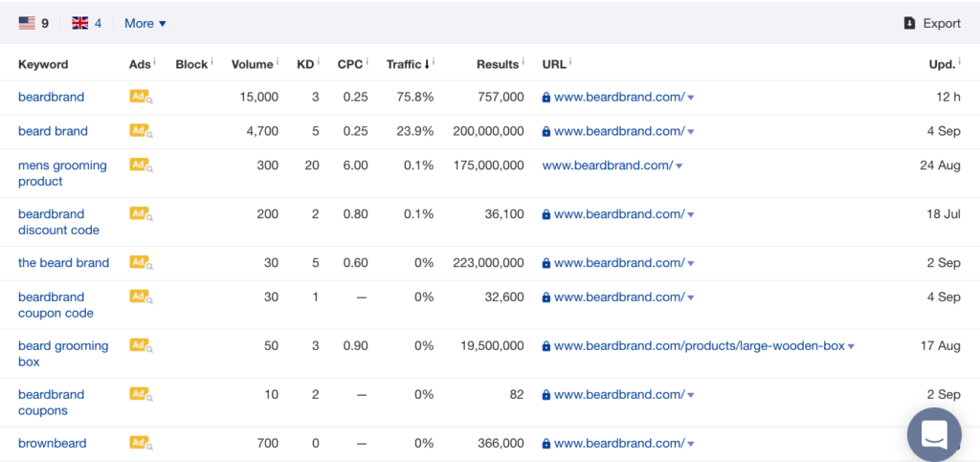This screenshot has height=462, width=980.
Task: Click the Ad icon for beardbrand coupons
Action: pyautogui.click(x=141, y=394)
